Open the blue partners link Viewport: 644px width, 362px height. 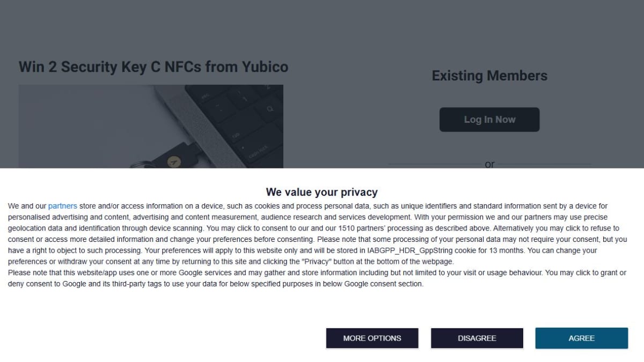[63, 206]
